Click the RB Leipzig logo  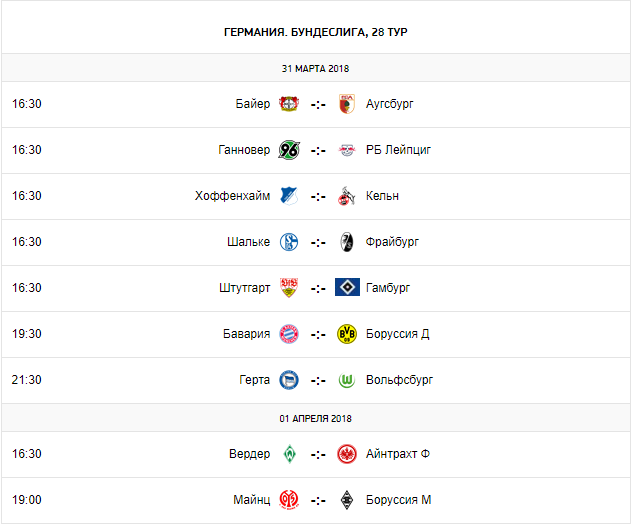coord(347,150)
